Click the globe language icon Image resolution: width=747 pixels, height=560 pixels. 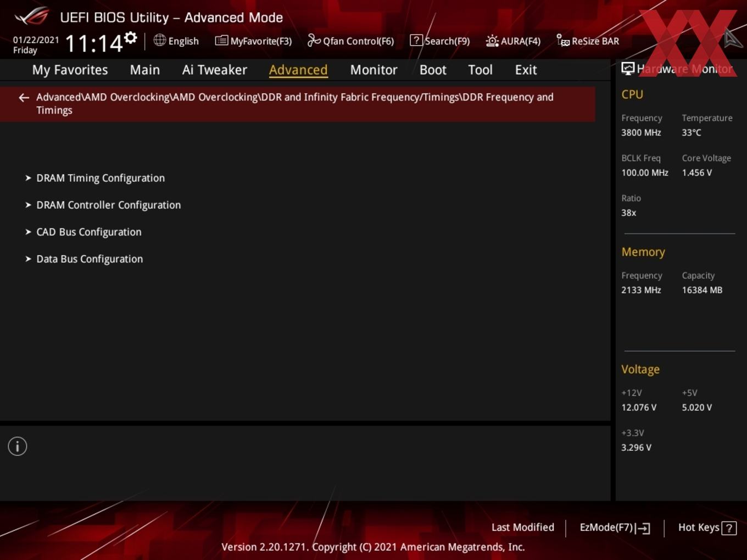tap(159, 40)
